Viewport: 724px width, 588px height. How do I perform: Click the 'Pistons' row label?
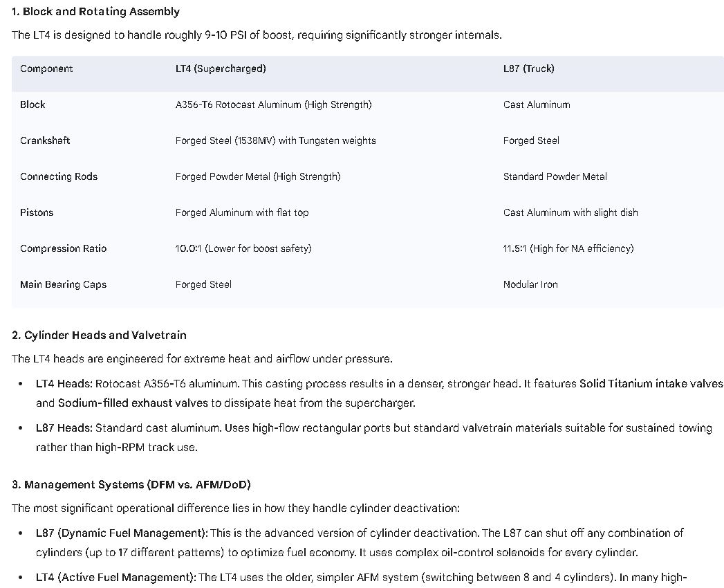(x=37, y=213)
